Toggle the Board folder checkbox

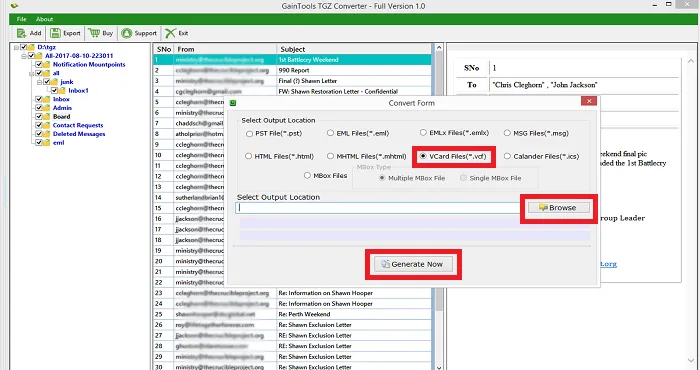click(x=39, y=116)
